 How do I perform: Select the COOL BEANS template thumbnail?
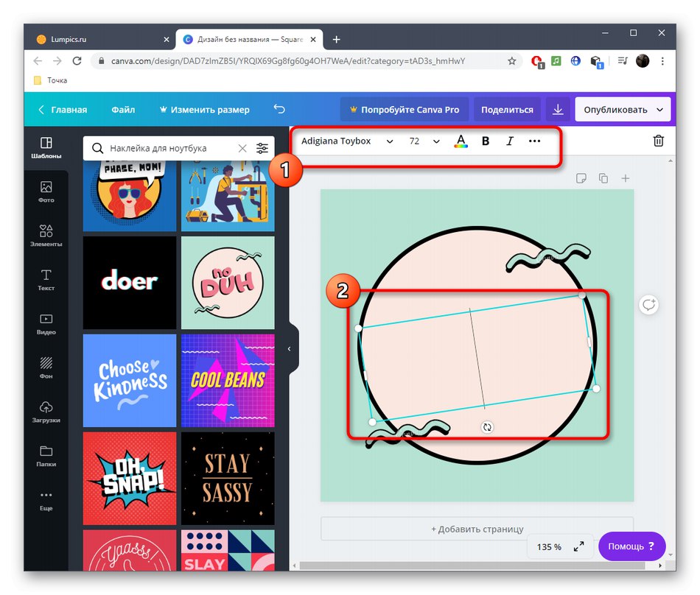[228, 381]
